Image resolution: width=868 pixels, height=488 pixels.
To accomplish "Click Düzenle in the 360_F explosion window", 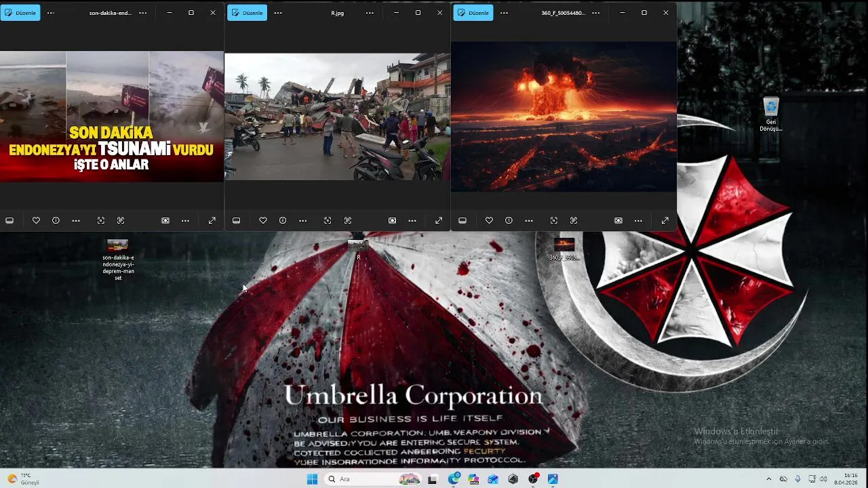I will pos(473,13).
